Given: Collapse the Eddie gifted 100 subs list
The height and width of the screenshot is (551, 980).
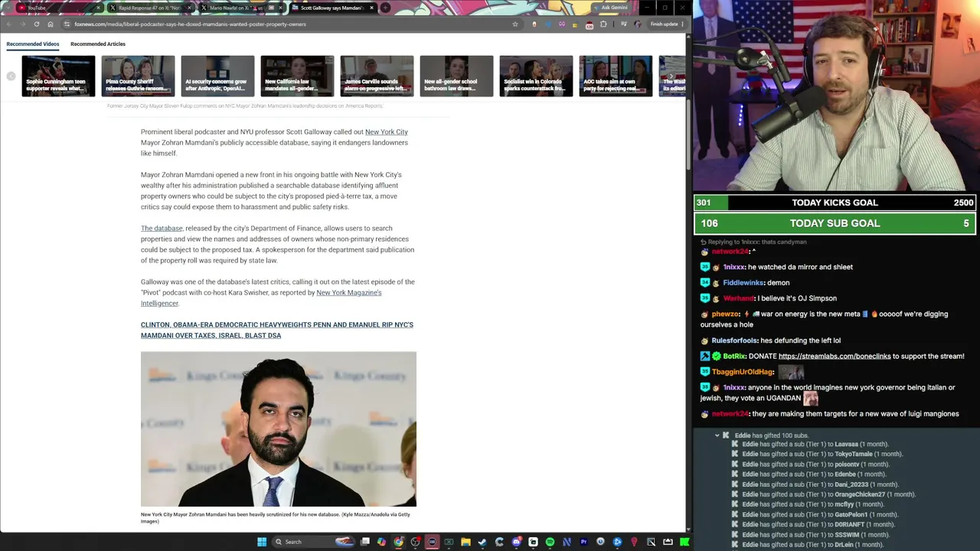Looking at the screenshot, I should (x=717, y=435).
